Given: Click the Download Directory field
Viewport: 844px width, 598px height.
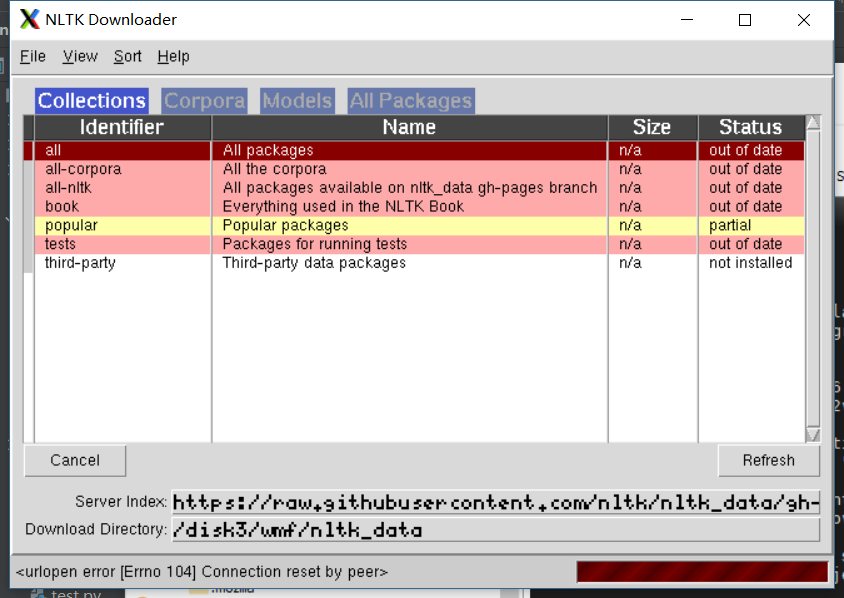Looking at the screenshot, I should pos(496,530).
